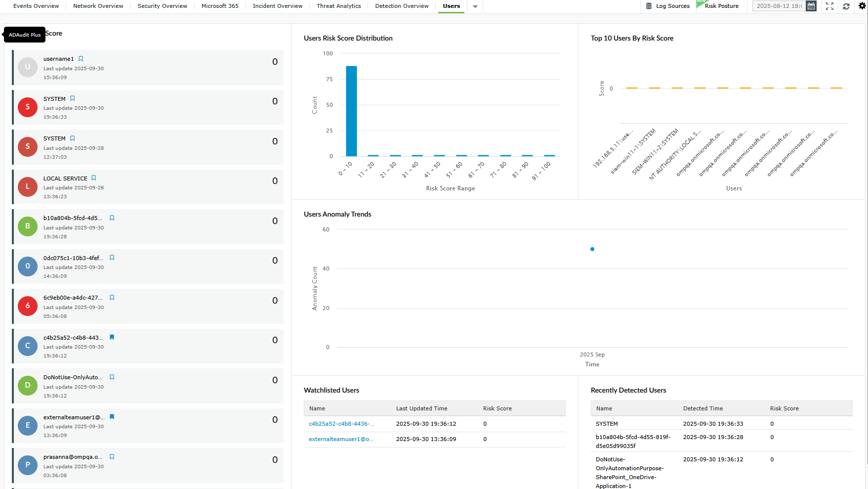Click E avatar of externalteamuser1
Viewport: 868px width, 489px height.
(28, 425)
